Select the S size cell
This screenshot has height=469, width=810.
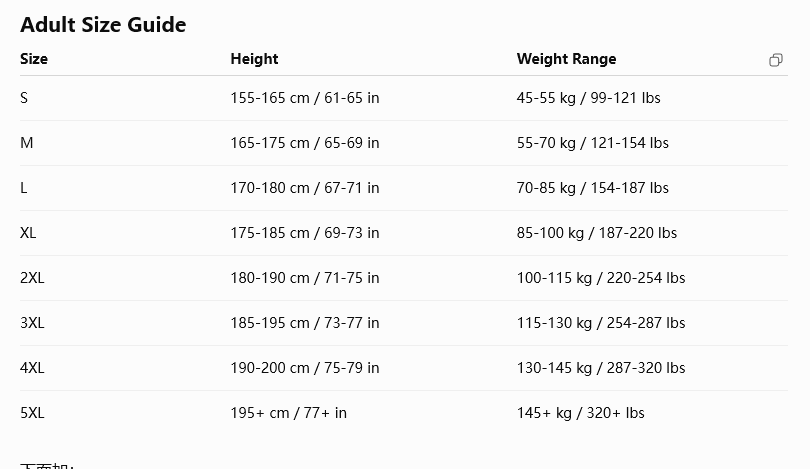[x=24, y=98]
